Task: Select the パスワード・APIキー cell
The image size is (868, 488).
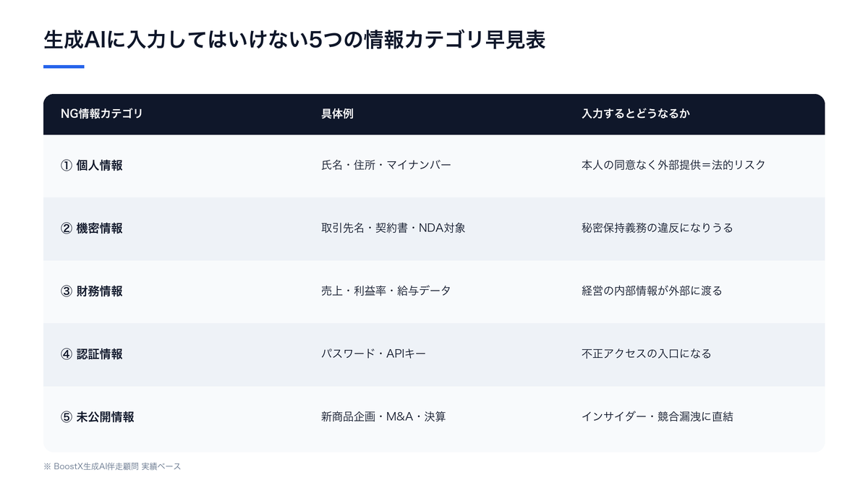Action: 374,354
